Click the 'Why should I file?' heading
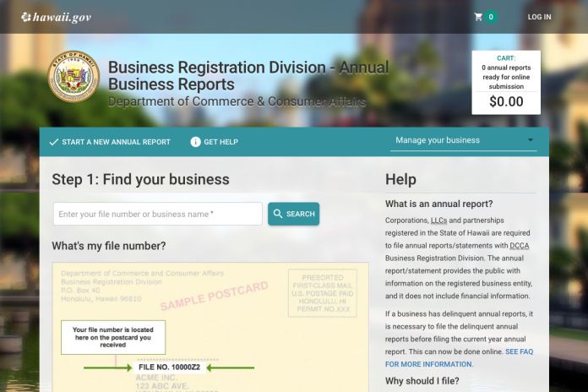Viewport: 588px width, 392px height. tap(422, 381)
